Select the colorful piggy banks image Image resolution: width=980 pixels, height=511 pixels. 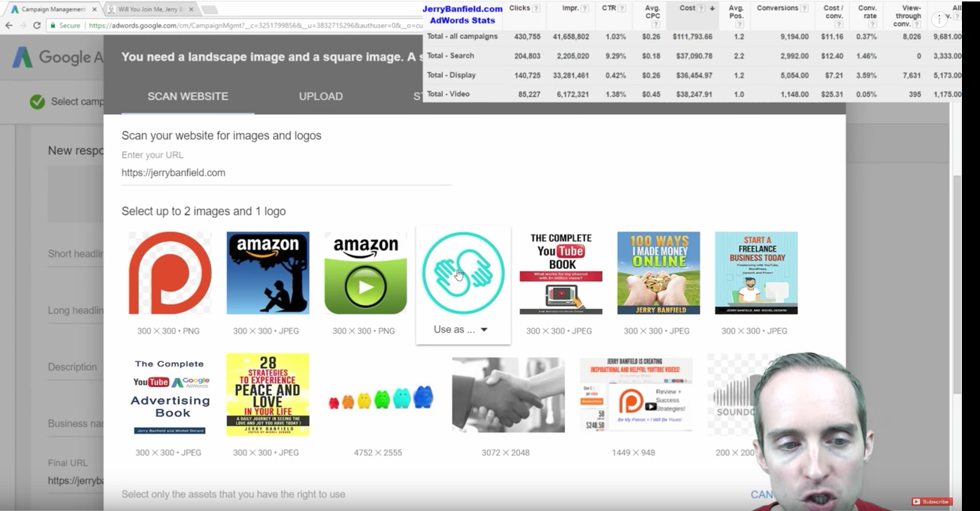coord(380,398)
